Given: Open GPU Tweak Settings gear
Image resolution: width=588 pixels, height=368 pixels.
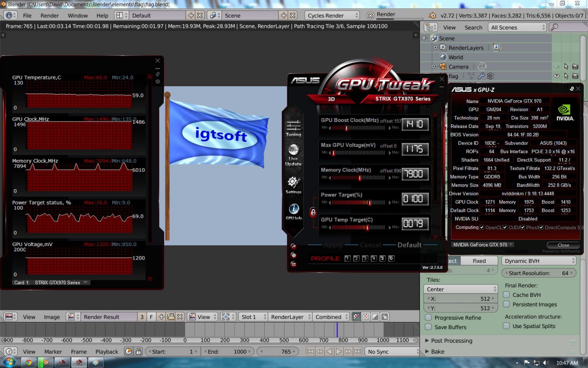Looking at the screenshot, I should 293,185.
